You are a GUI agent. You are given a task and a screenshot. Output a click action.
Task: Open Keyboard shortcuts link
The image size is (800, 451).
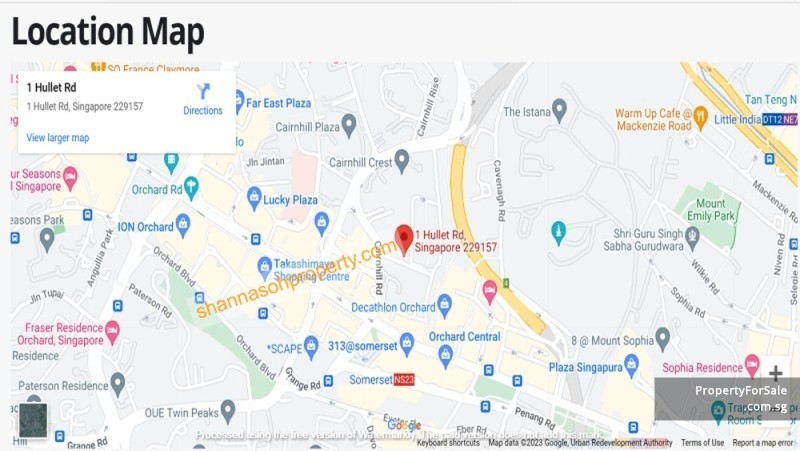[448, 443]
